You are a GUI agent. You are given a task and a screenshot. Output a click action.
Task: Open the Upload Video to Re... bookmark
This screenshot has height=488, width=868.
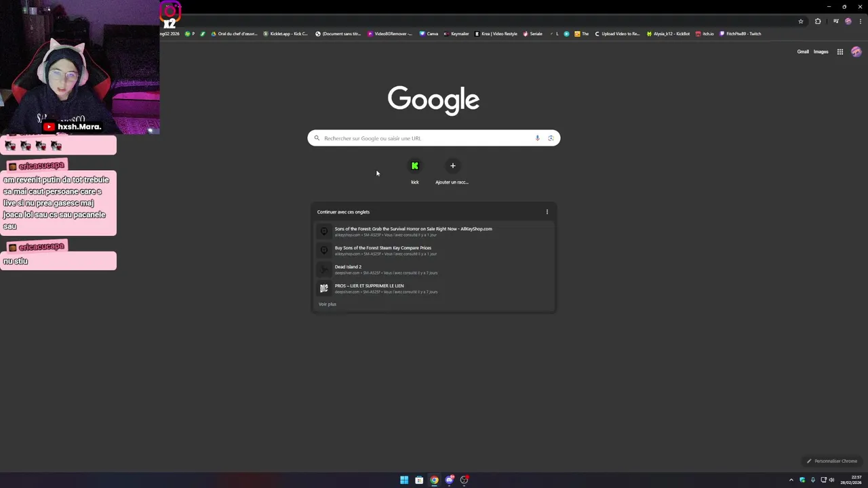point(617,33)
